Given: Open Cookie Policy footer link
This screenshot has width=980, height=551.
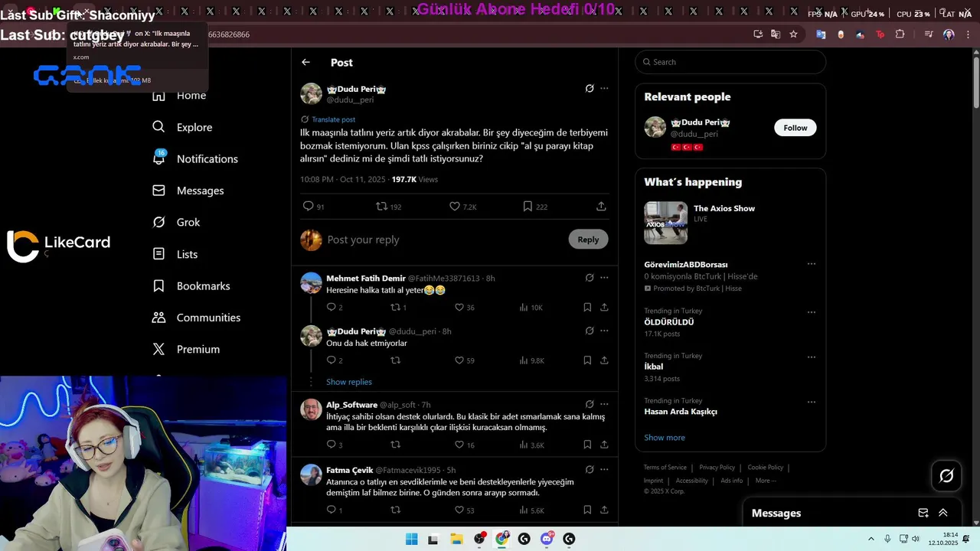Looking at the screenshot, I should point(765,468).
